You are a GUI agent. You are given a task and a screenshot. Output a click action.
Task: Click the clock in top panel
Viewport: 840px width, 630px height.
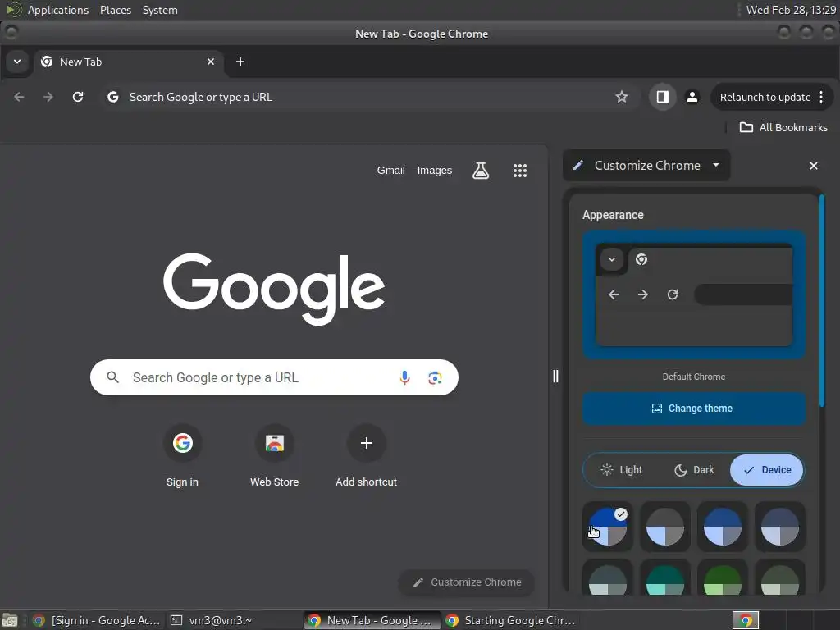click(x=791, y=10)
